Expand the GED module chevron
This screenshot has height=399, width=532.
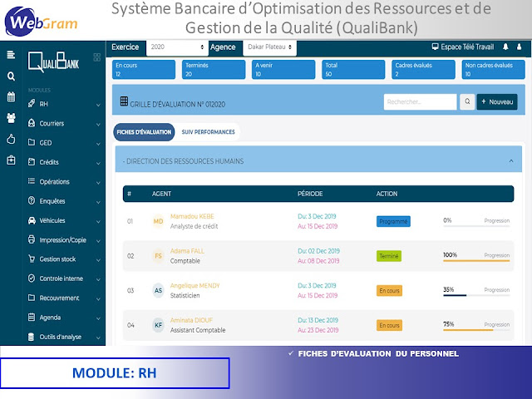coord(98,144)
